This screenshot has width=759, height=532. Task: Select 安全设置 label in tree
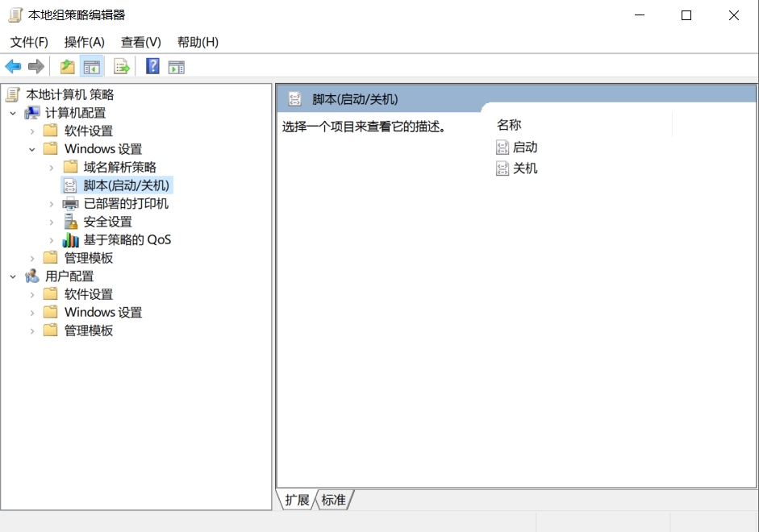pyautogui.click(x=108, y=222)
